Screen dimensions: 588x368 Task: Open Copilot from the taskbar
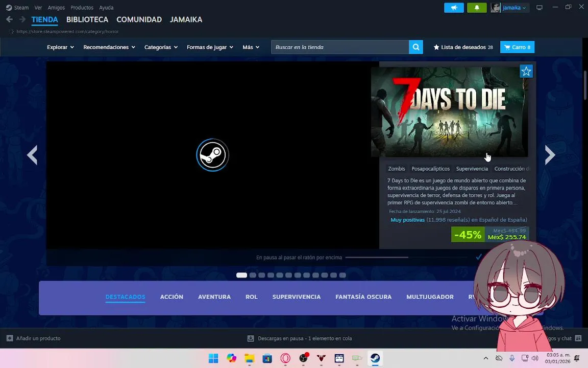pos(231,358)
